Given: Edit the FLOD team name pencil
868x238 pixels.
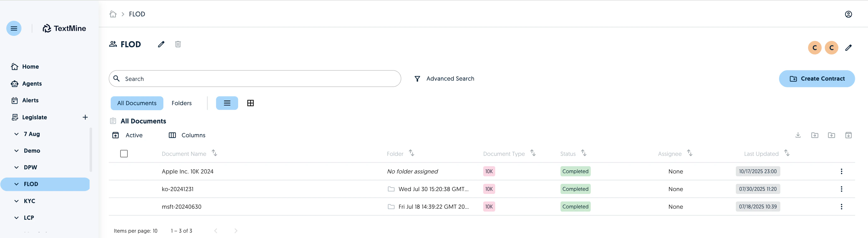Looking at the screenshot, I should [161, 44].
